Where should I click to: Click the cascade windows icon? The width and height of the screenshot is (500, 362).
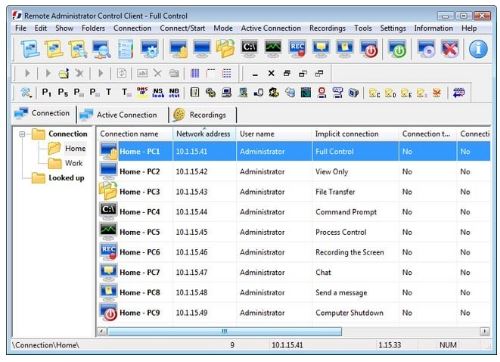287,73
